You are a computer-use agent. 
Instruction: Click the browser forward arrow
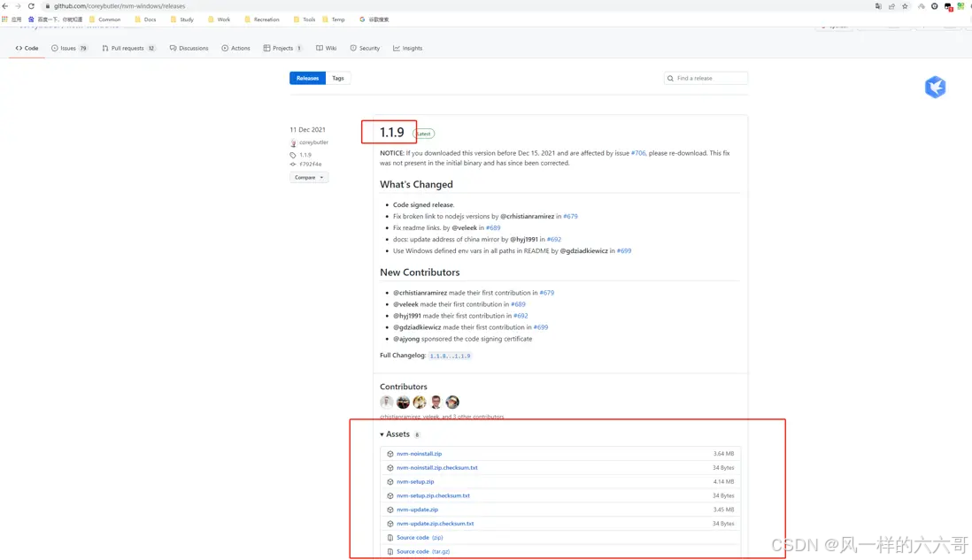pos(18,6)
